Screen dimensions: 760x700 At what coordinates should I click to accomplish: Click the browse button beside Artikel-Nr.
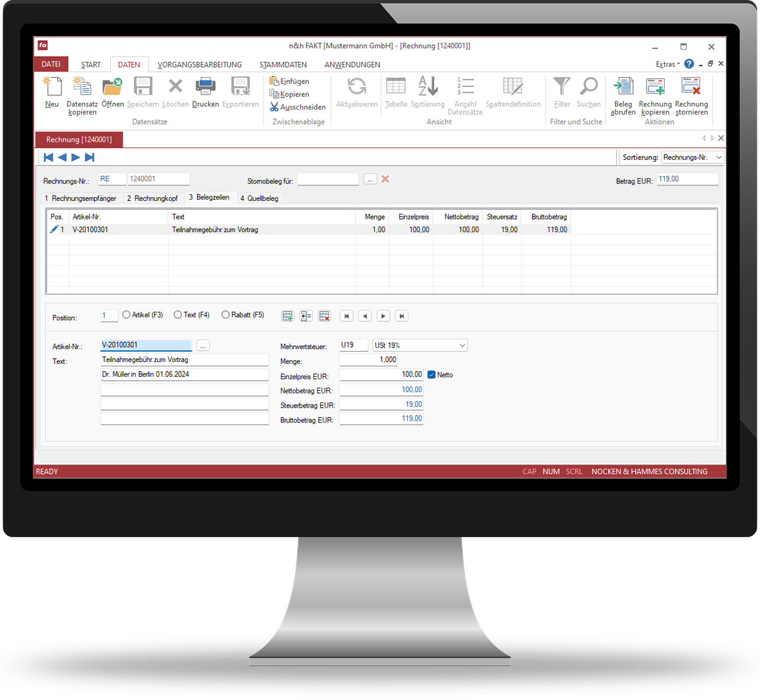pyautogui.click(x=203, y=346)
